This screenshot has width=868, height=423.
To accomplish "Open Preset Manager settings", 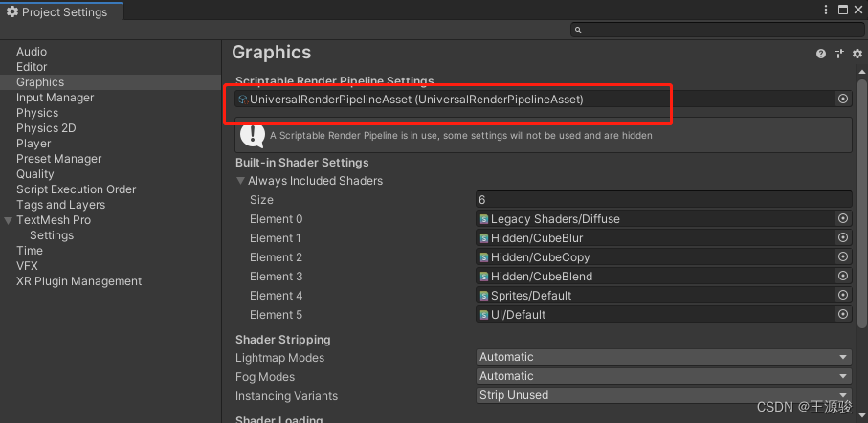I will click(x=58, y=159).
